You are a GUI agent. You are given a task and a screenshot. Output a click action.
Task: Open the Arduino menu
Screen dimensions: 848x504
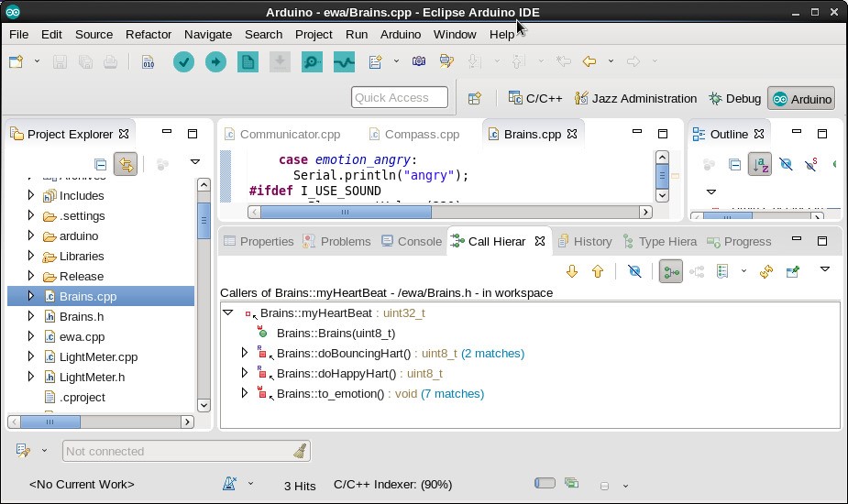point(401,34)
